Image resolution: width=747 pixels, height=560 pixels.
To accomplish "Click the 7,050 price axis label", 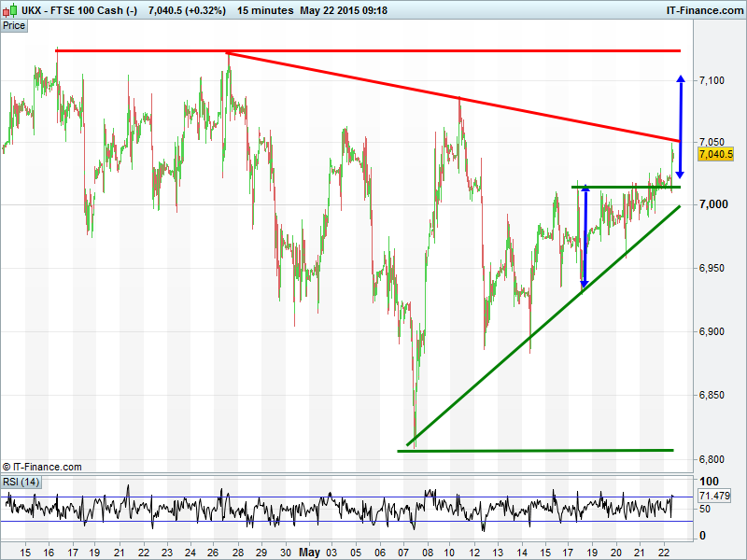I will 712,142.
